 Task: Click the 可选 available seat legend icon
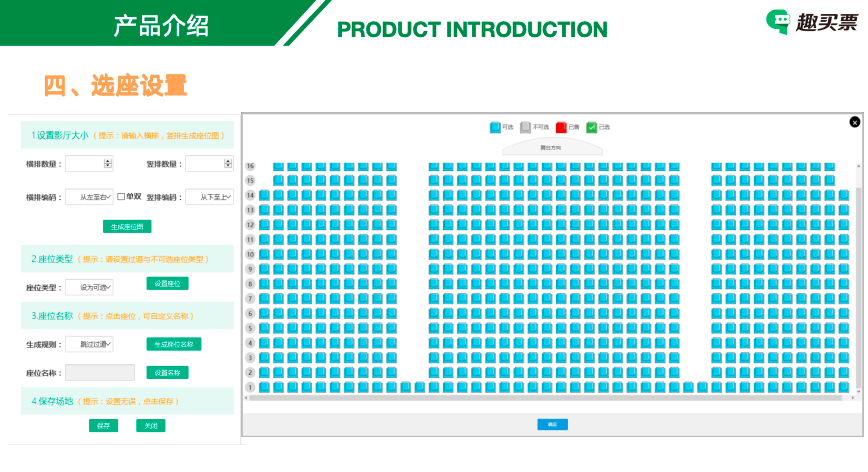[495, 127]
